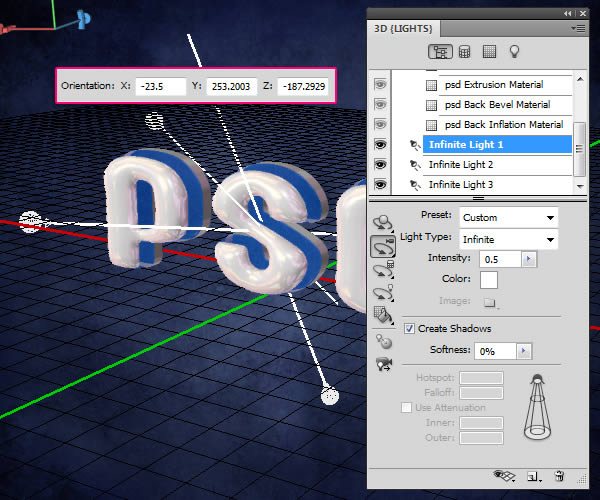600x500 pixels.
Task: Click the Filter By Meshes icon
Action: pyautogui.click(x=463, y=51)
